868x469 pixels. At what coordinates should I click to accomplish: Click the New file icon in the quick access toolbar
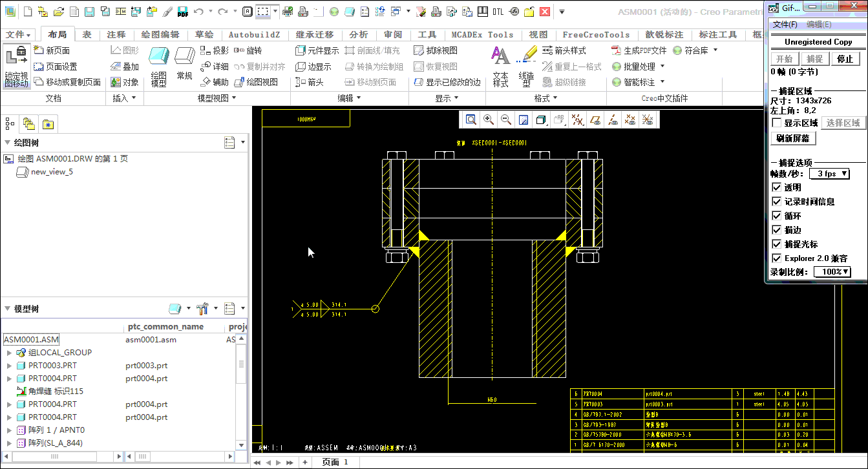click(27, 12)
